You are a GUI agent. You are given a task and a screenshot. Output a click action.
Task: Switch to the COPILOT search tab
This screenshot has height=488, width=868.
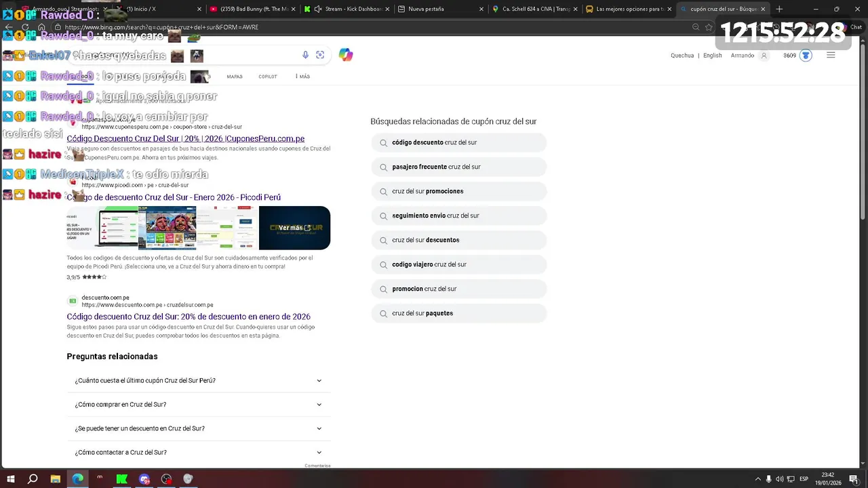268,77
